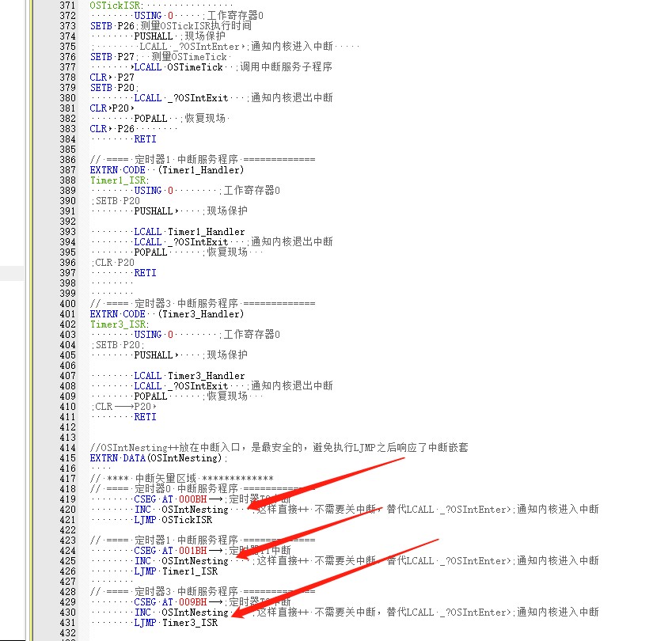Click LJMP Timer3_ISR on line 431
Image resolution: width=672 pixels, height=641 pixels.
(177, 623)
